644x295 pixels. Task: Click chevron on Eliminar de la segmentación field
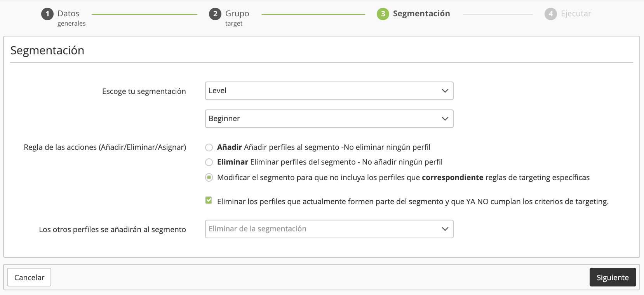[x=445, y=229]
